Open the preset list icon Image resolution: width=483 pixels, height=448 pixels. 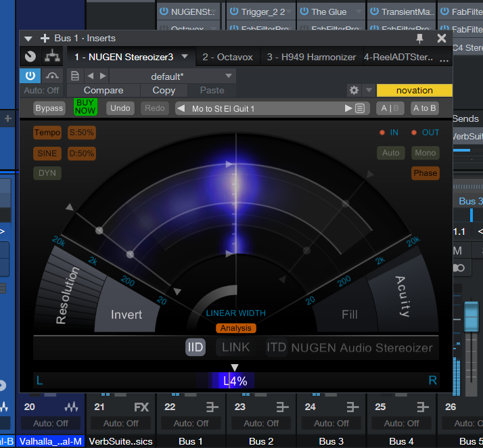(360, 108)
